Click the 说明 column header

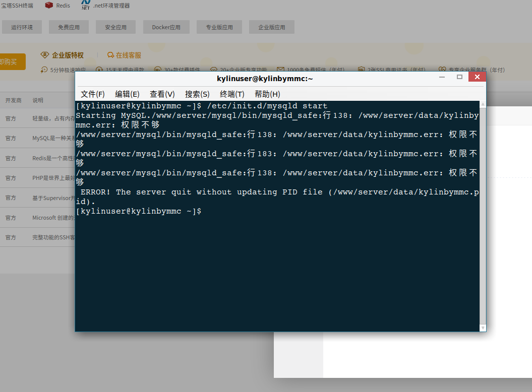coord(38,100)
